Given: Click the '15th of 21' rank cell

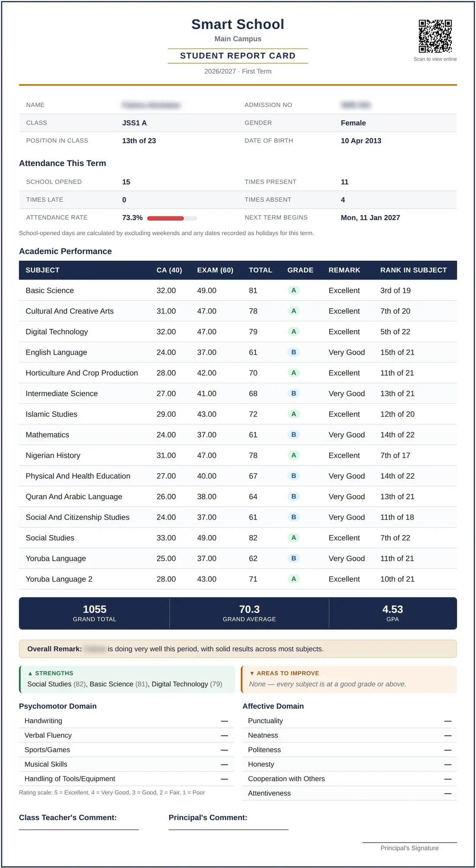Looking at the screenshot, I should click(x=397, y=352).
